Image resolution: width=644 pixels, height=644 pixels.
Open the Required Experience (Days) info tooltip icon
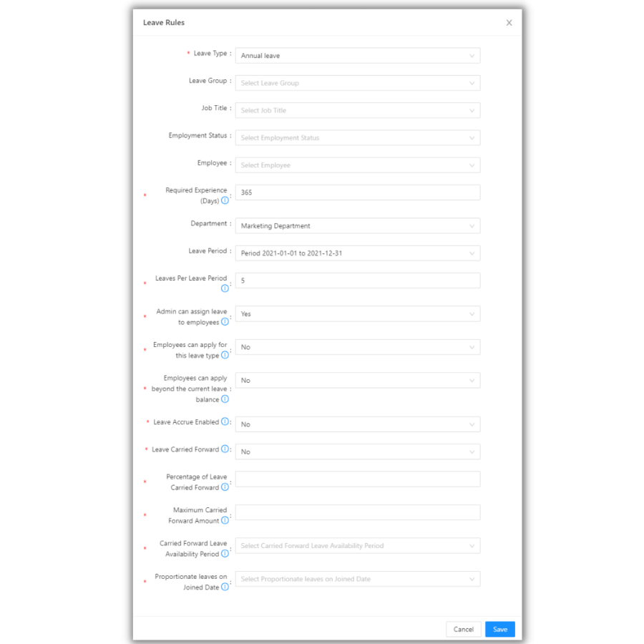pos(225,201)
